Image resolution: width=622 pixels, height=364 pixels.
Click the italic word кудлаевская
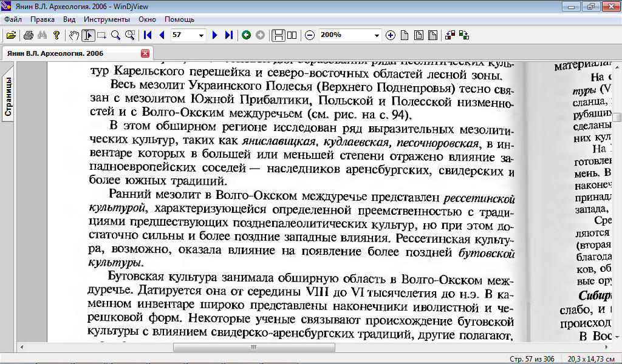coord(357,142)
